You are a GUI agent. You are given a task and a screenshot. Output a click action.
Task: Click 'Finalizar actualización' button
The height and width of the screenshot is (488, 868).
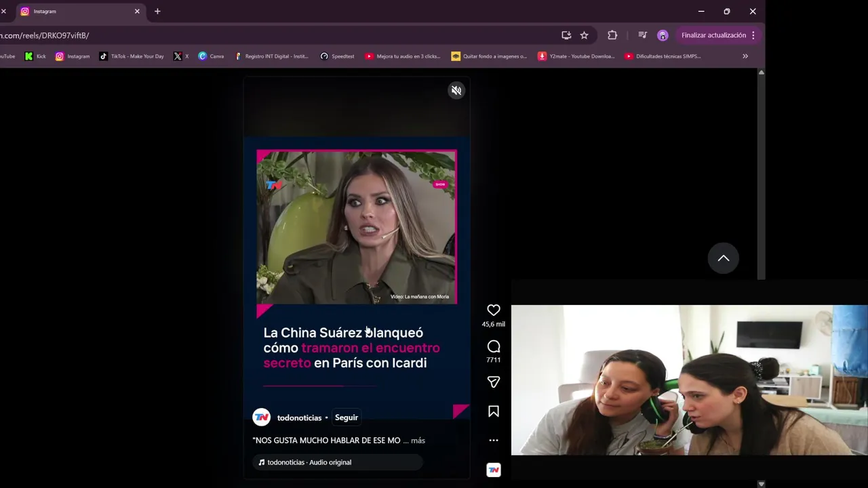click(713, 35)
